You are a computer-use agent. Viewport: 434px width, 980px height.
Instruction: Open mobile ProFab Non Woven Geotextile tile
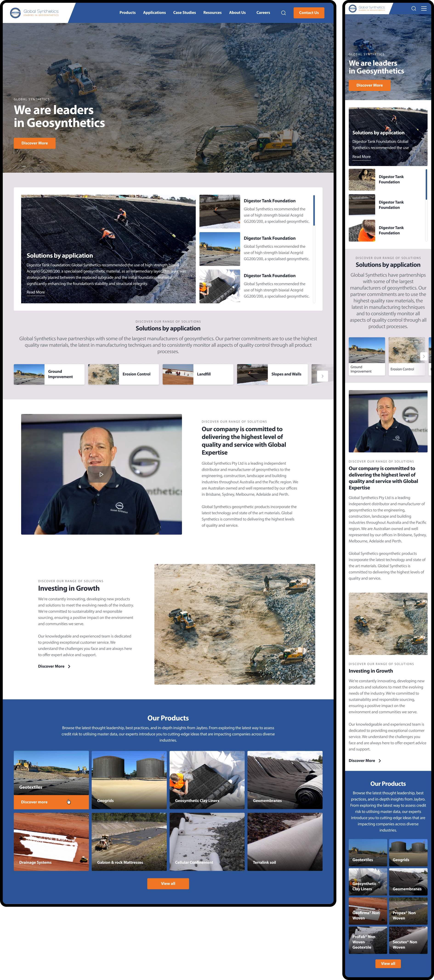point(368,941)
